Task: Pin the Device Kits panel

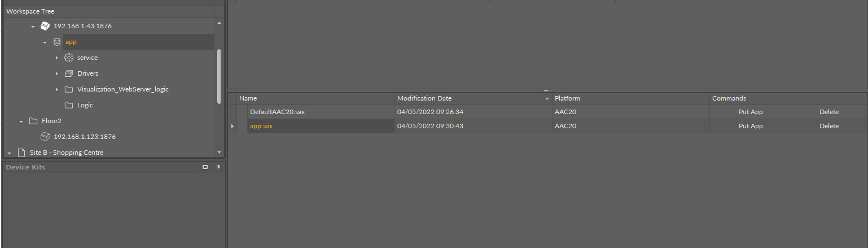Action: pos(218,167)
